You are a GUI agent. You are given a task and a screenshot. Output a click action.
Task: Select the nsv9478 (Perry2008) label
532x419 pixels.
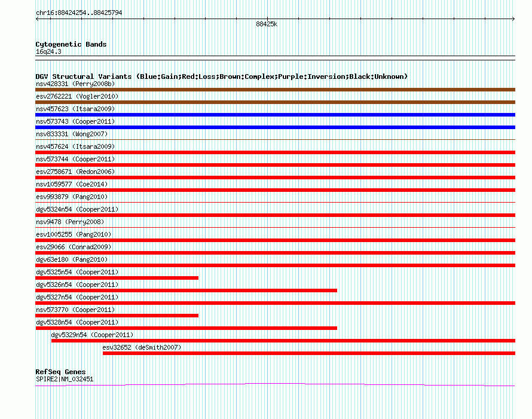(70, 222)
